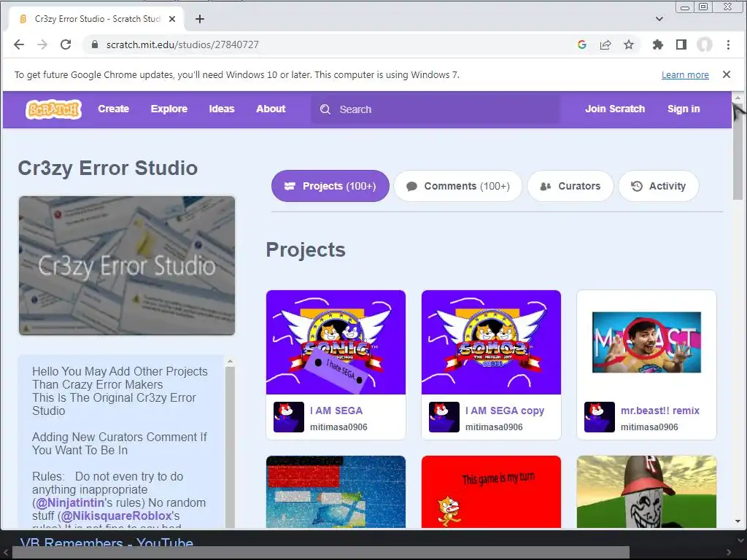The width and height of the screenshot is (747, 560).
Task: Click the Scratch logo
Action: pyautogui.click(x=53, y=109)
